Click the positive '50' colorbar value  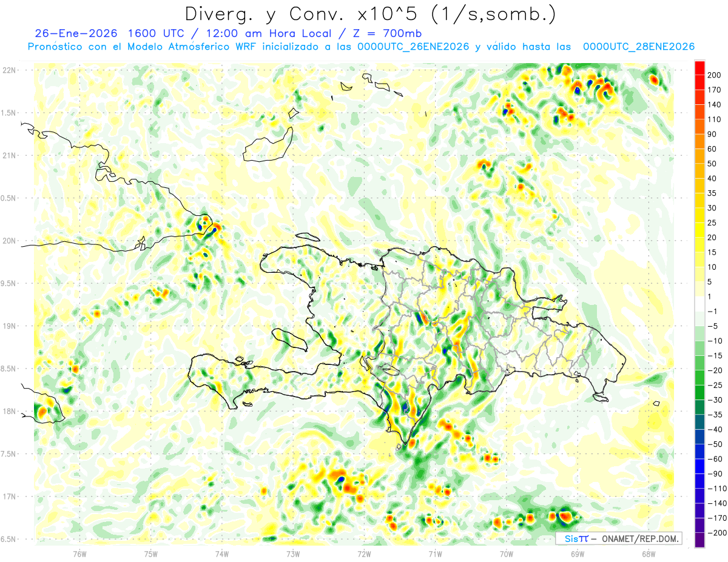pos(713,164)
